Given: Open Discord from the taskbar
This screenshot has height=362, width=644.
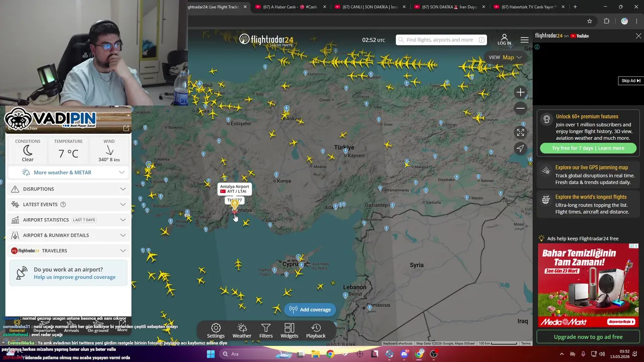Looking at the screenshot, I should coord(405,354).
